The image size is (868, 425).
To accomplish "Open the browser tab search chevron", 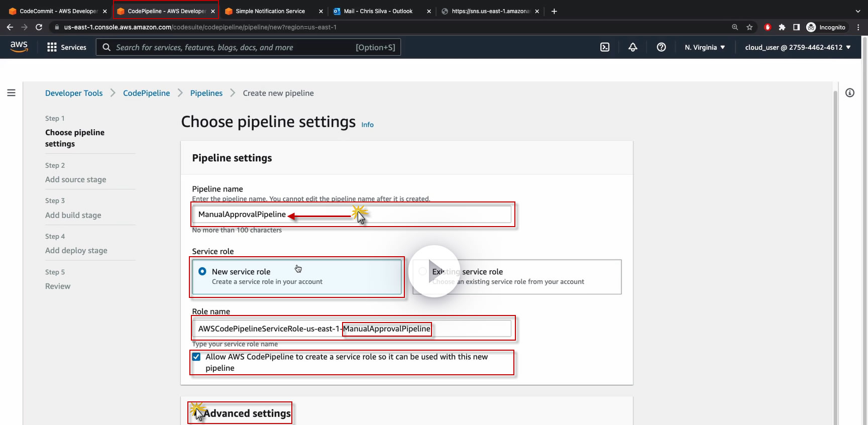I will coord(858,11).
